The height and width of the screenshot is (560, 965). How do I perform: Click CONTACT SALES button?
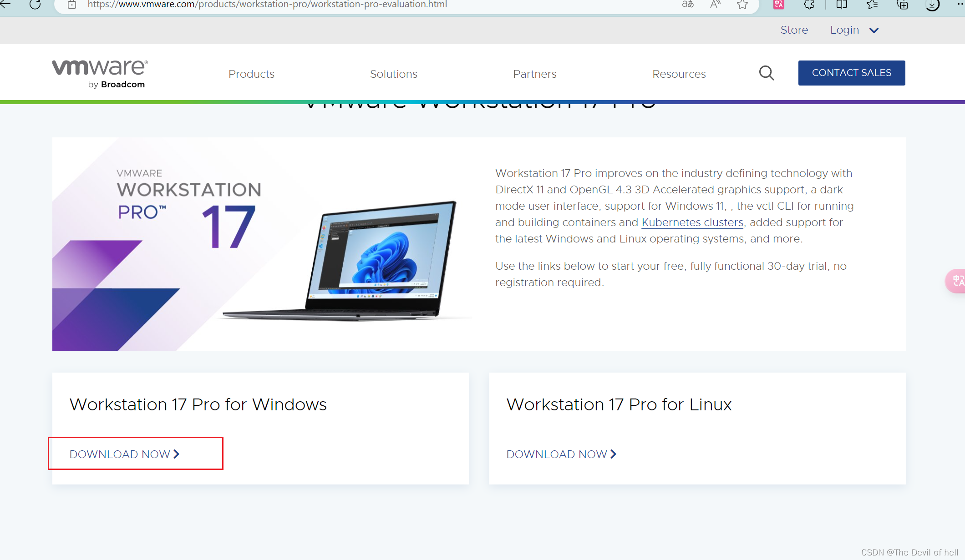(851, 73)
